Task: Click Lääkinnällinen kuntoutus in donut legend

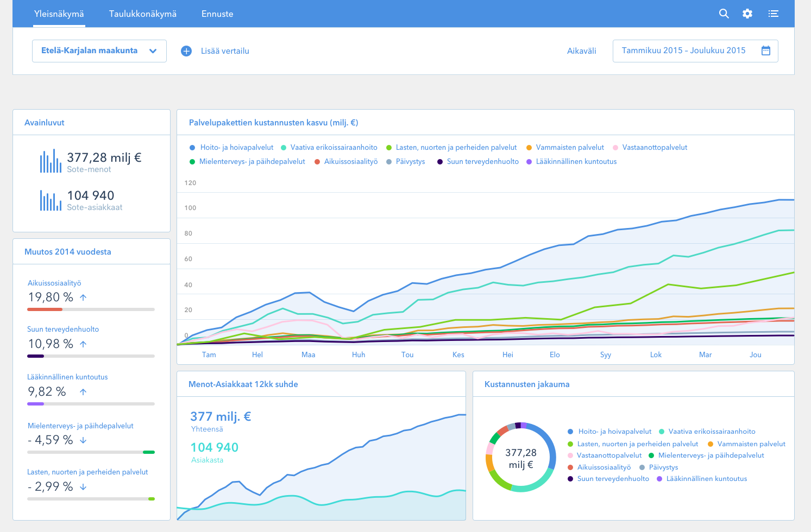Action: 702,479
